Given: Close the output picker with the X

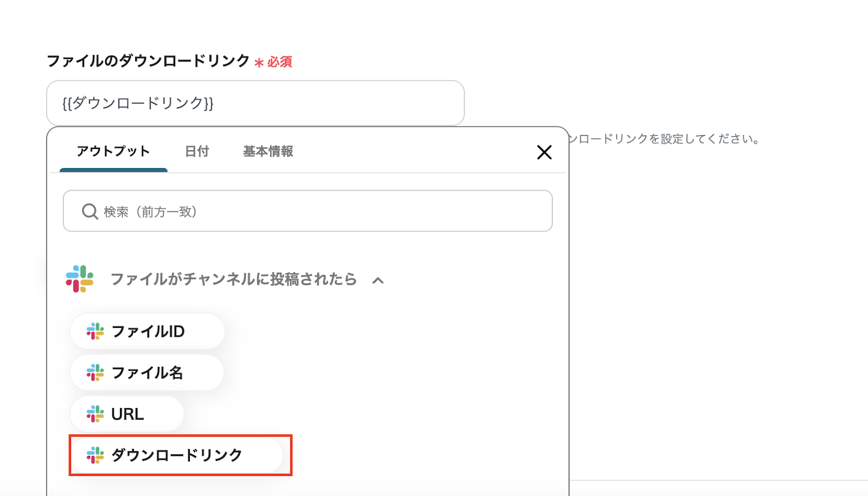Looking at the screenshot, I should click(x=544, y=152).
